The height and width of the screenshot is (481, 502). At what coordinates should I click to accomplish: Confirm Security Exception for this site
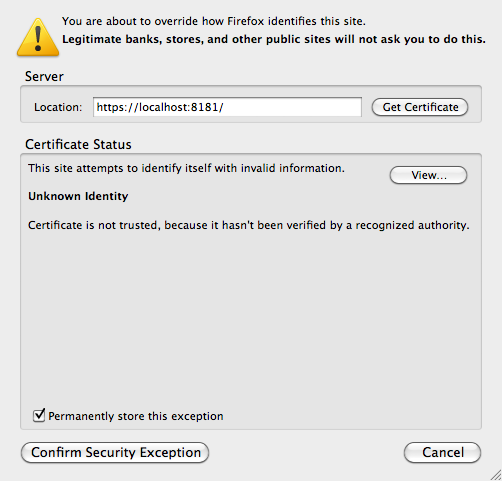click(x=115, y=452)
